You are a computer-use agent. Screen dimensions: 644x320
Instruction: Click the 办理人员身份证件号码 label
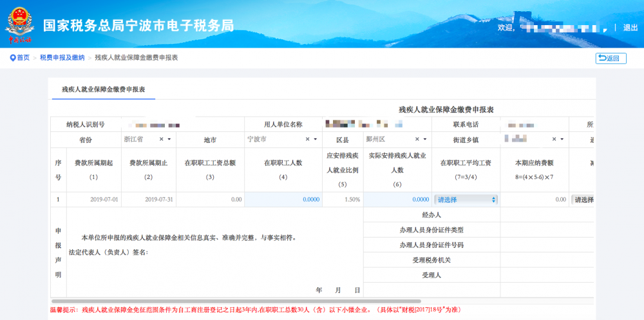(431, 245)
